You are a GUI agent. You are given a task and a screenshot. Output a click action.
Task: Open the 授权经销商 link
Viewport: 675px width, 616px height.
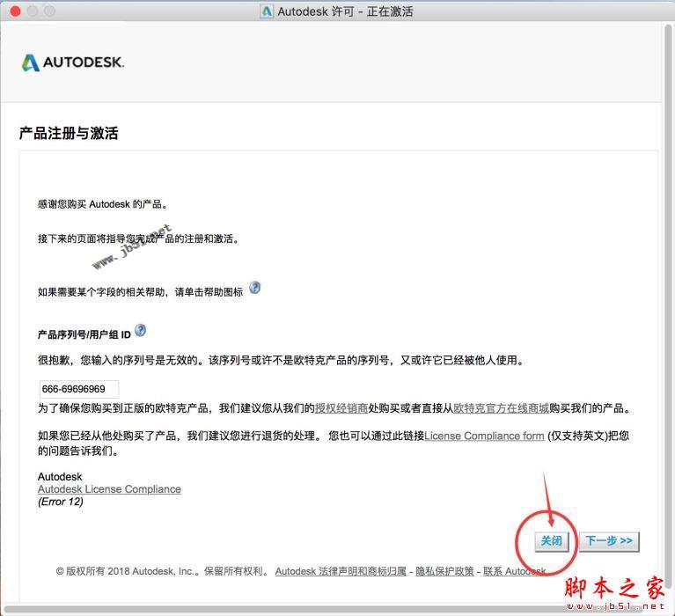point(341,408)
